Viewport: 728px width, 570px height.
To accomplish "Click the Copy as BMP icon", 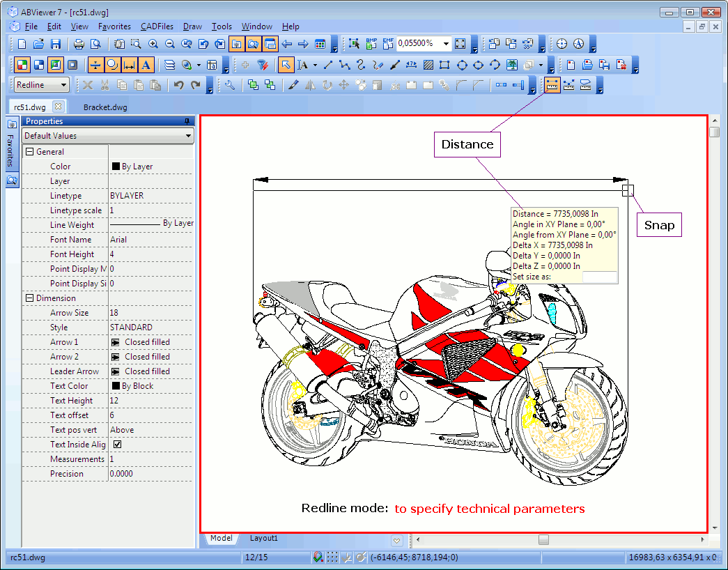I will [x=371, y=44].
